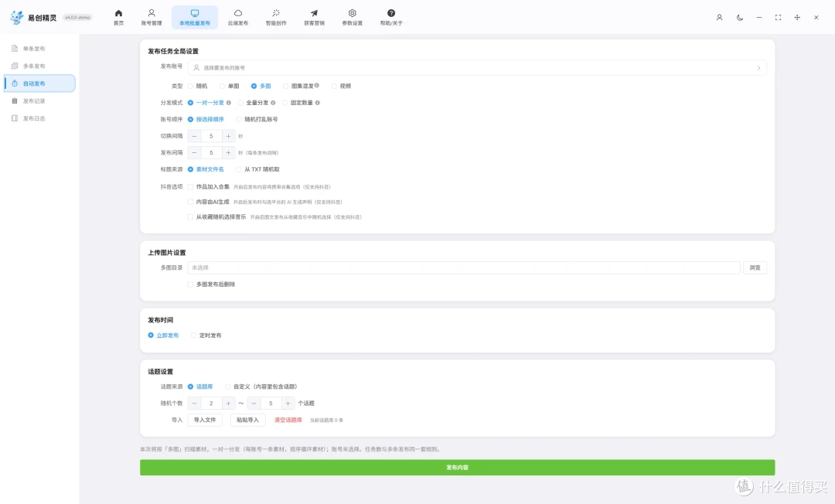
Task: Click info icon next to 固定数量
Action: point(318,103)
